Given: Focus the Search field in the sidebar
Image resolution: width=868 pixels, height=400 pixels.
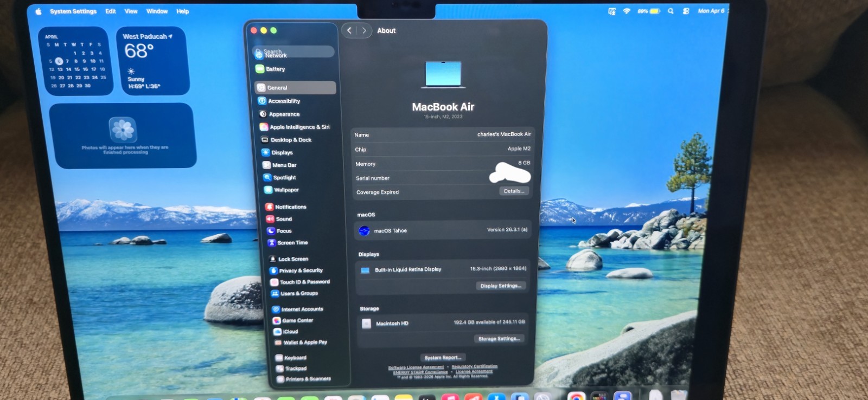Looking at the screenshot, I should [x=293, y=52].
